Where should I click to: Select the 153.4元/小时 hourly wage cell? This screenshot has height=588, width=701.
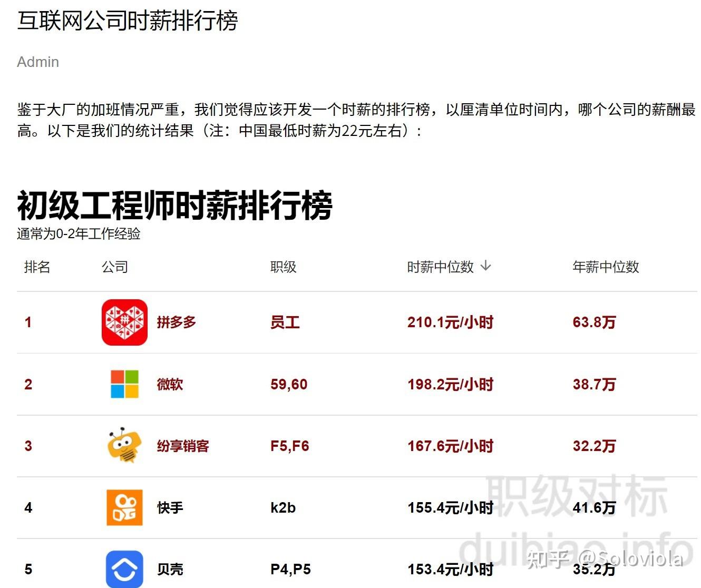tap(450, 570)
